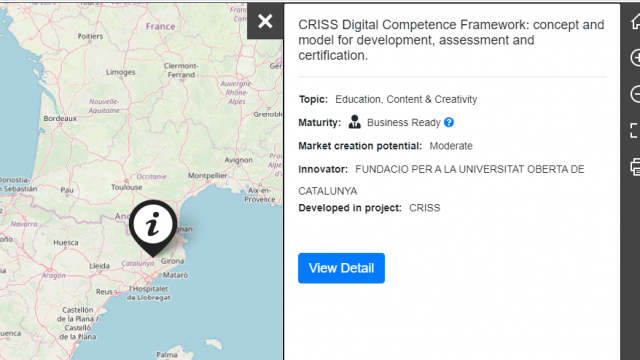This screenshot has height=360, width=640.
Task: Open the View Detail button
Action: coord(341,268)
